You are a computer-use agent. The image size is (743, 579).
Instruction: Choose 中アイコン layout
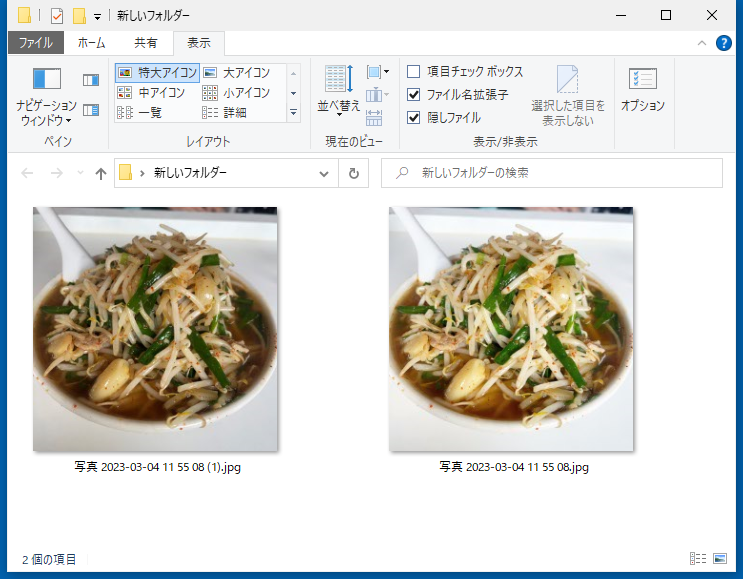pos(152,92)
